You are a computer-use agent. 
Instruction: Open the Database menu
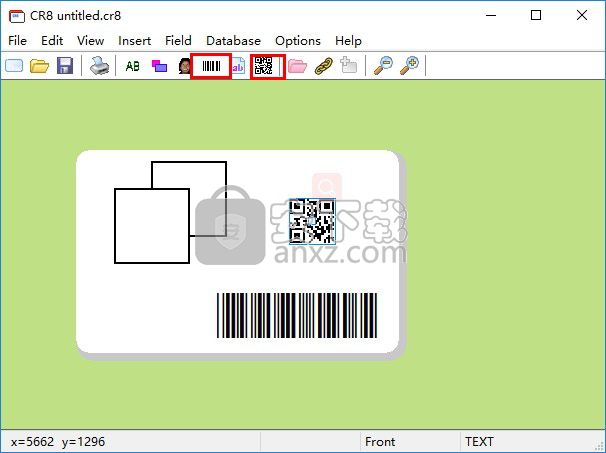pyautogui.click(x=233, y=41)
